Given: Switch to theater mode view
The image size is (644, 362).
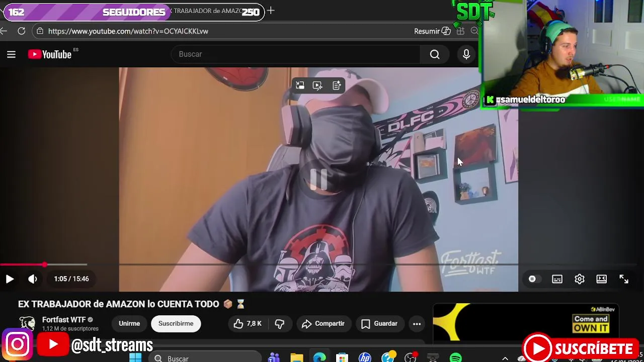Looking at the screenshot, I should tap(602, 279).
